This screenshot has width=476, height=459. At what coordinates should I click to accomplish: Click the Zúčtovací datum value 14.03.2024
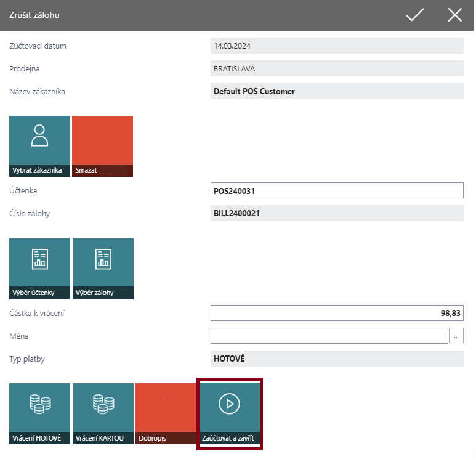(337, 46)
